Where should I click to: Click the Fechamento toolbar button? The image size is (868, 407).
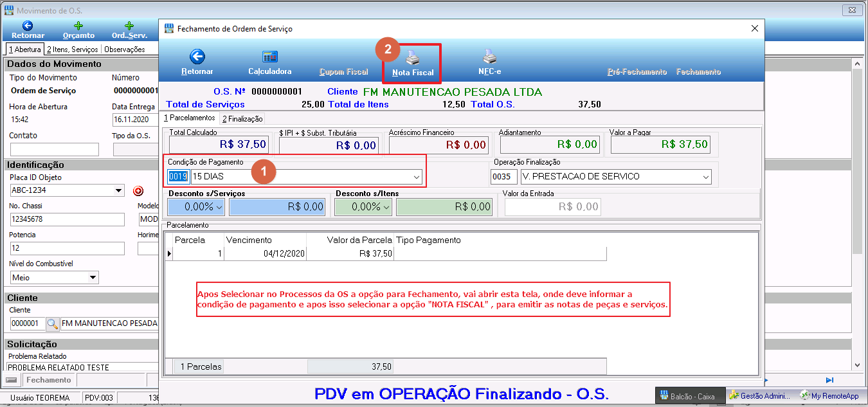pos(699,72)
